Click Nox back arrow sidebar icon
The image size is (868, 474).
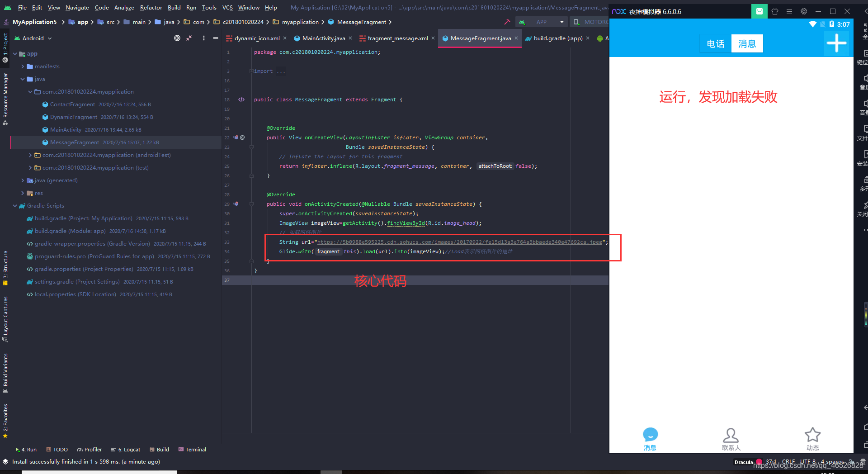click(x=865, y=408)
